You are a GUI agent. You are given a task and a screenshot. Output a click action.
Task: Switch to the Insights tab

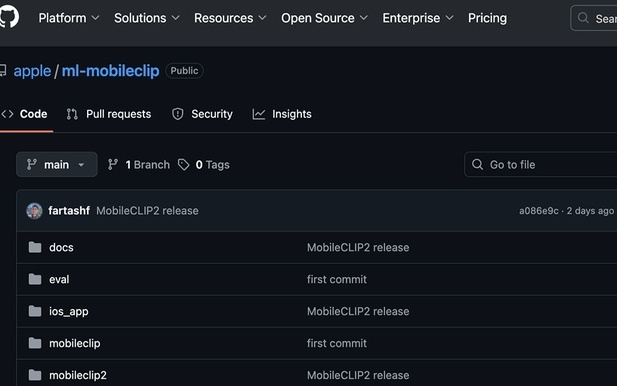pos(282,114)
